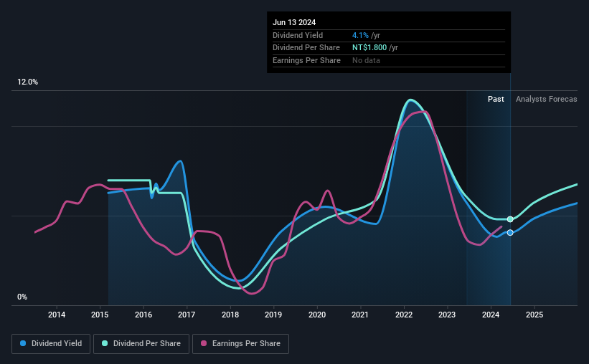The height and width of the screenshot is (364, 589).
Task: Click the 12.0% y-axis label
Action: coord(27,82)
